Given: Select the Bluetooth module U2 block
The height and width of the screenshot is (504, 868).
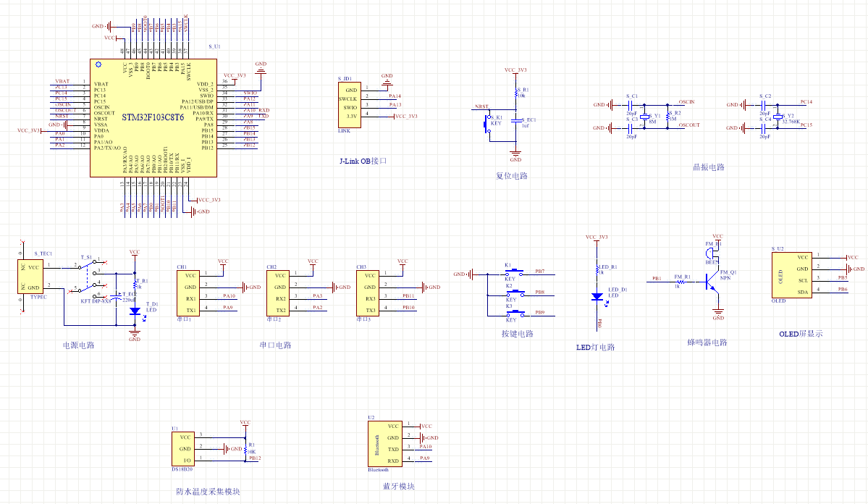Looking at the screenshot, I should coord(384,444).
